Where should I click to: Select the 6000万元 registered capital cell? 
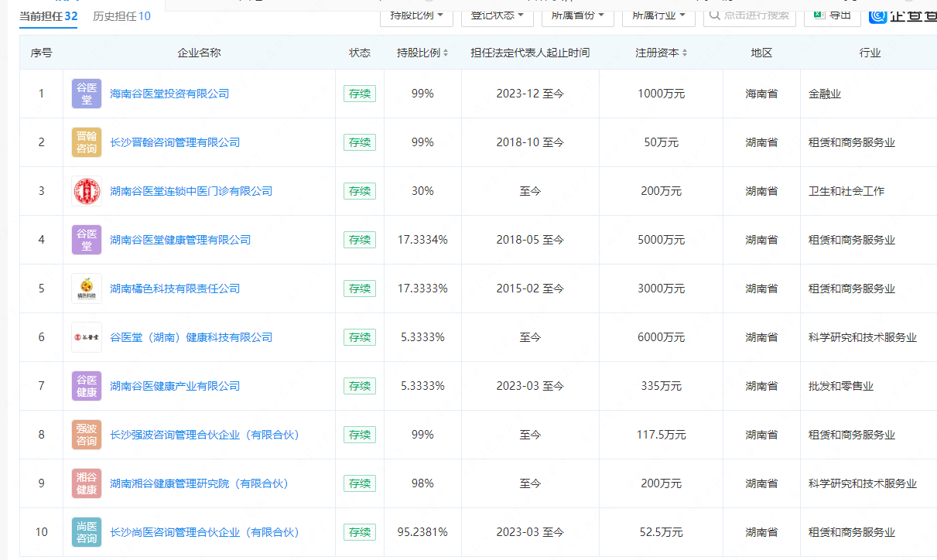[661, 337]
